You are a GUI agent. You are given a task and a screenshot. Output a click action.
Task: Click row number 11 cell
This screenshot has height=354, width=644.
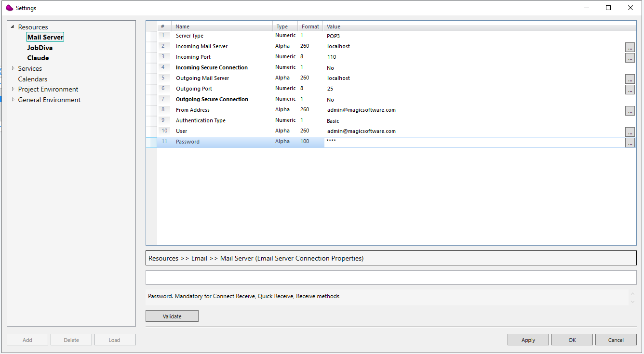164,142
